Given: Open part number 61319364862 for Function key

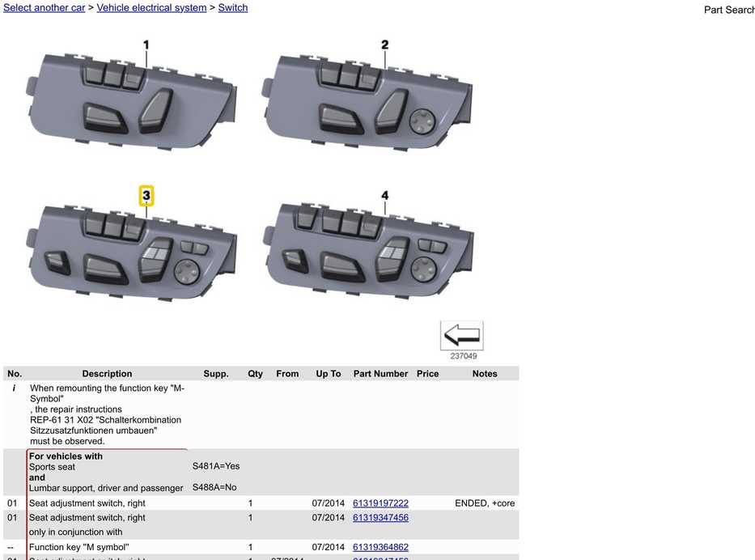Looking at the screenshot, I should coord(380,547).
